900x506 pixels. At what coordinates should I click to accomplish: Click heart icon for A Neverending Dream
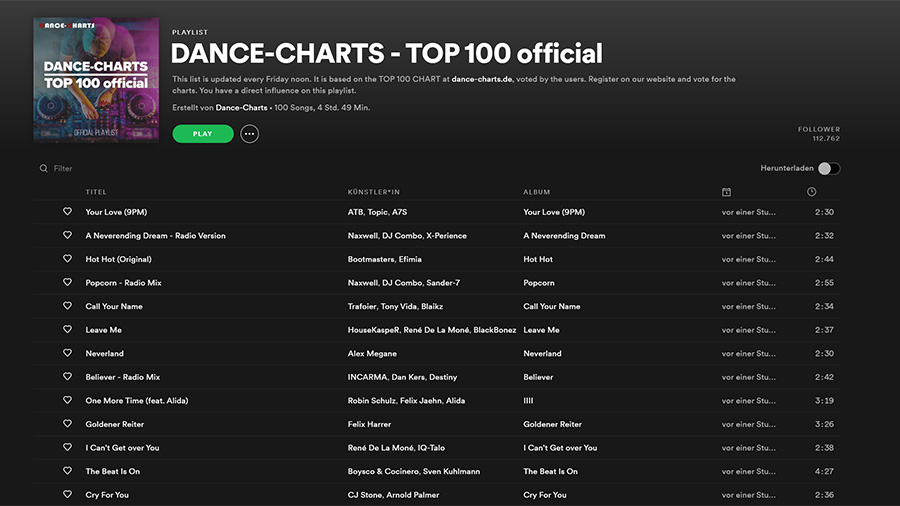67,235
